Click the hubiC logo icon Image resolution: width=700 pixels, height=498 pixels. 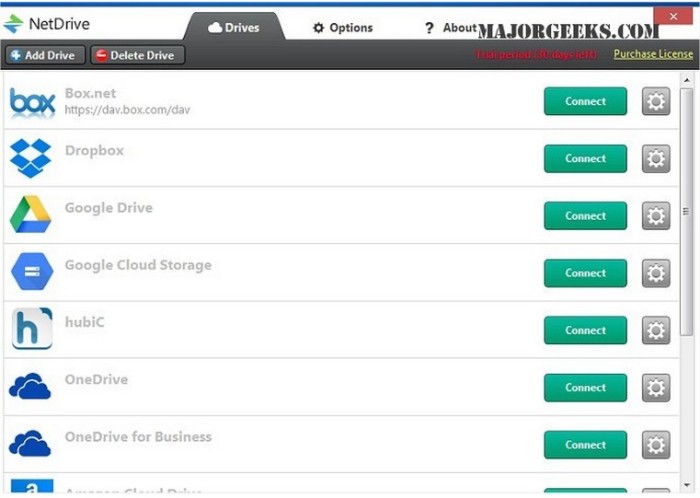click(x=32, y=328)
